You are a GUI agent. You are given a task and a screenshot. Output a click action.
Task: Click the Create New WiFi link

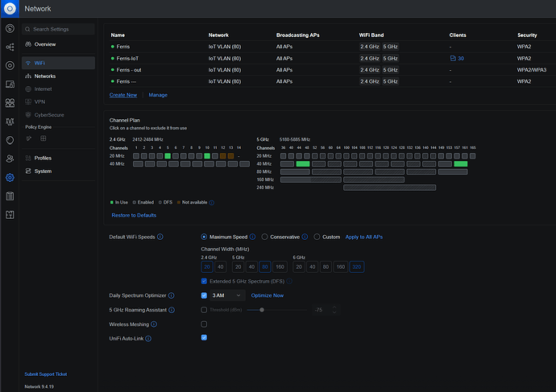[123, 95]
